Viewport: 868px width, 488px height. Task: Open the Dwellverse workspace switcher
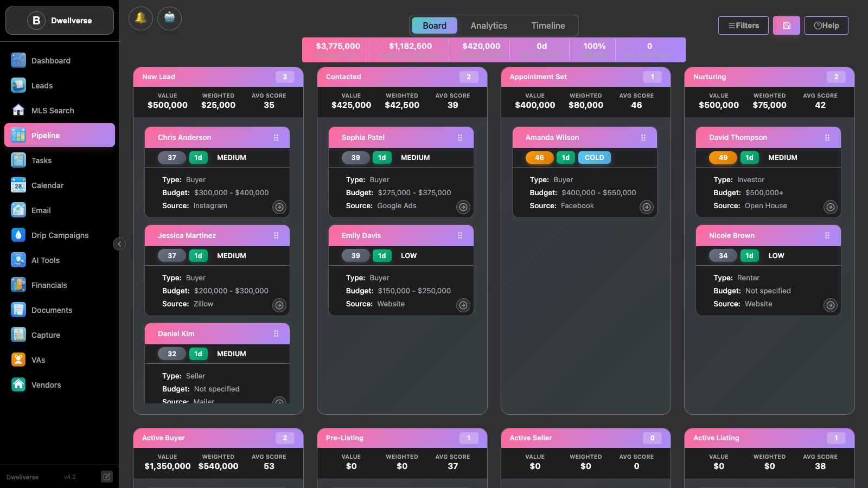coord(60,21)
